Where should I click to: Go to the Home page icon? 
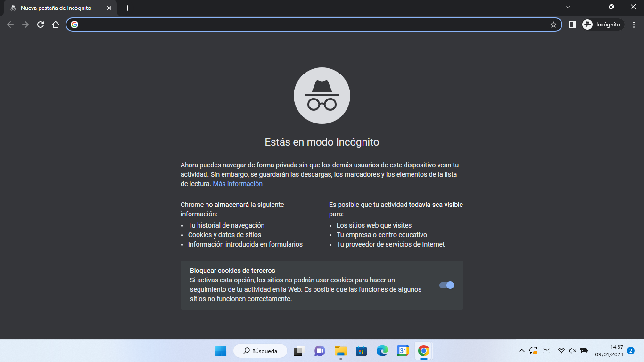pos(56,25)
